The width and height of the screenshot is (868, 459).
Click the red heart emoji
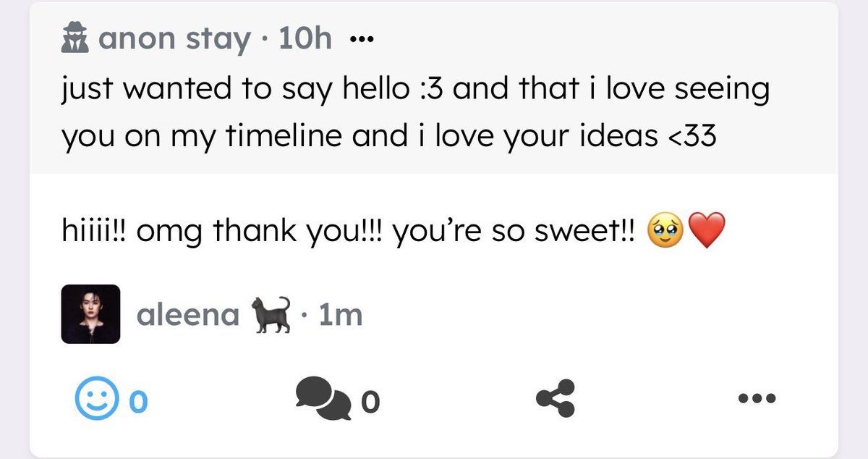point(707,231)
